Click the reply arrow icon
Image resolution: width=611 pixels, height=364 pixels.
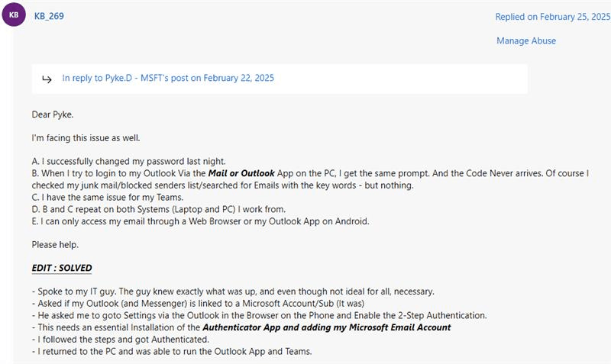coord(47,79)
